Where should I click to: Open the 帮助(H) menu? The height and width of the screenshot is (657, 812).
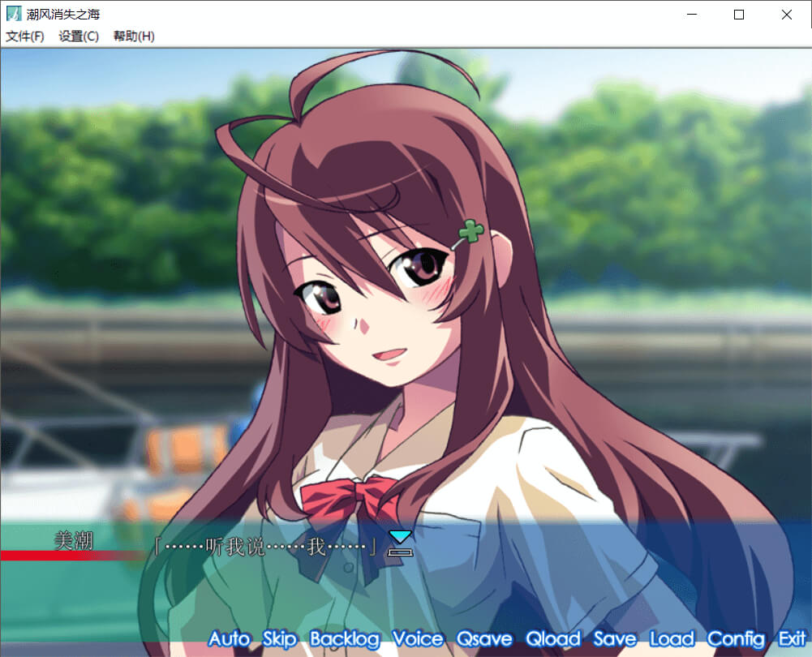(x=134, y=36)
